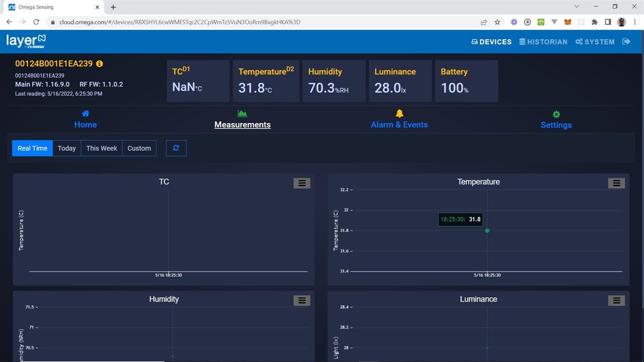
Task: Click the device name 00124B001E1EA239 heading
Action: click(54, 64)
